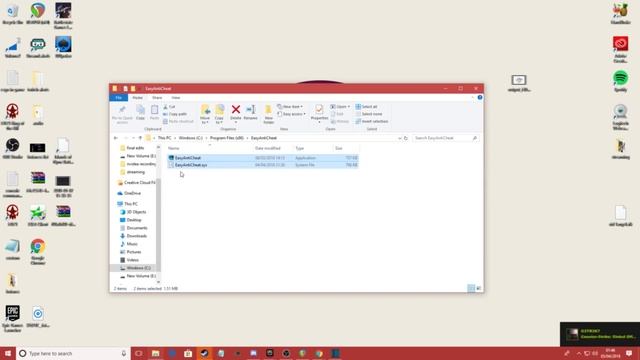Viewport: 640px width, 360px height.
Task: Switch to Details view toggle in status bar
Action: tap(471, 288)
